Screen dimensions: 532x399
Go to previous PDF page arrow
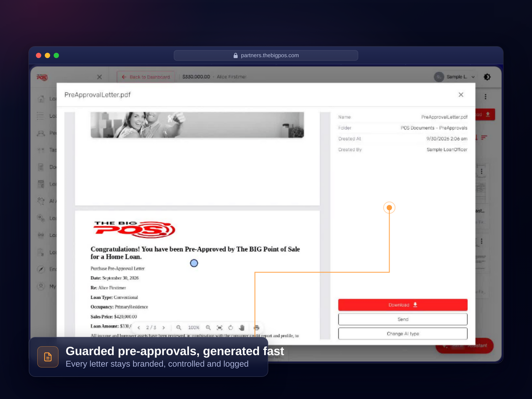(x=139, y=328)
